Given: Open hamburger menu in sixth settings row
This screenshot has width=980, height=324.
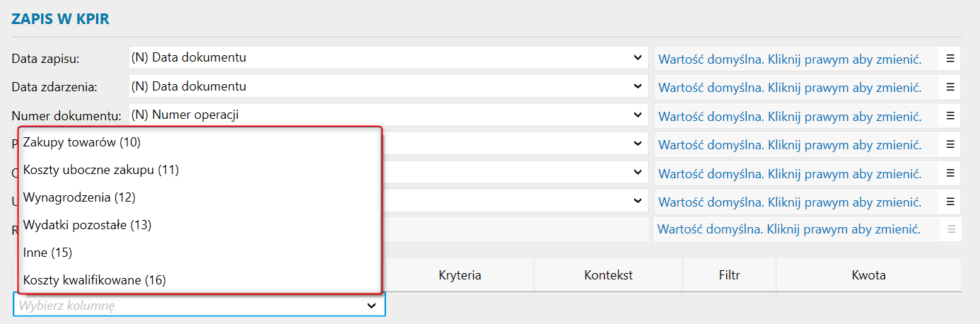Looking at the screenshot, I should point(950,202).
